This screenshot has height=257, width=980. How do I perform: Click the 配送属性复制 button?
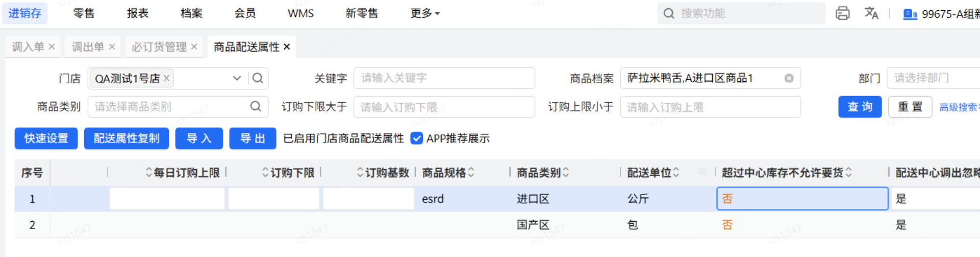point(126,138)
